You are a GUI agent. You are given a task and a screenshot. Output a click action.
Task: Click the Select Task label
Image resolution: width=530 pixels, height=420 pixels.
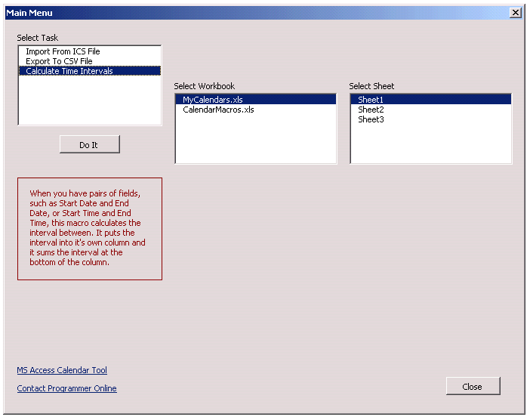click(38, 38)
